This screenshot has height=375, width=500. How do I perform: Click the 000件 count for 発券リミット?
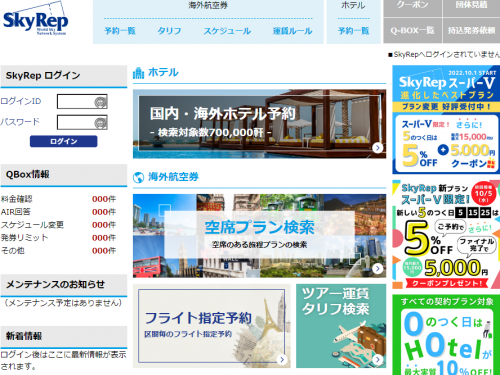pos(104,238)
